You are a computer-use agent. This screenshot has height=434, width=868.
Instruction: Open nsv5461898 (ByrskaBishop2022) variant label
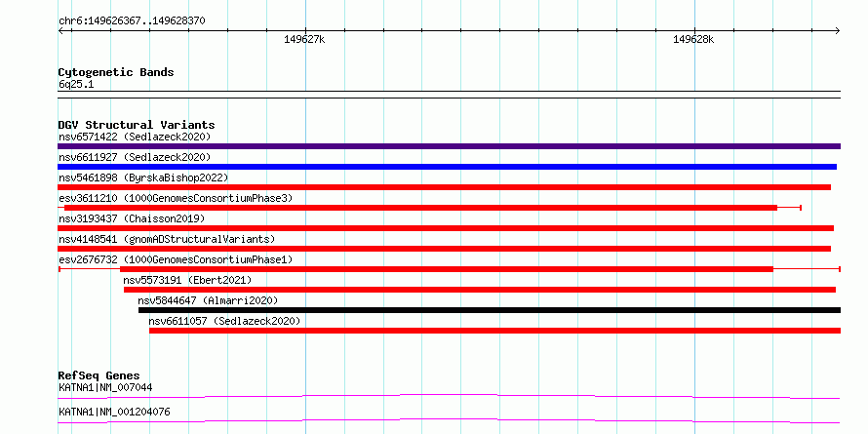[143, 178]
